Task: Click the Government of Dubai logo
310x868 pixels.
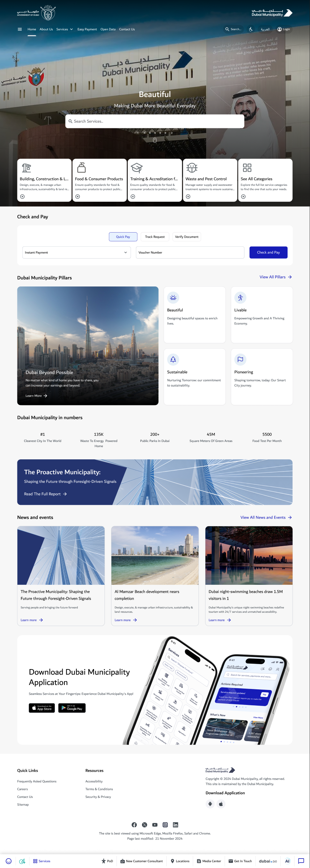Action: 36,13
